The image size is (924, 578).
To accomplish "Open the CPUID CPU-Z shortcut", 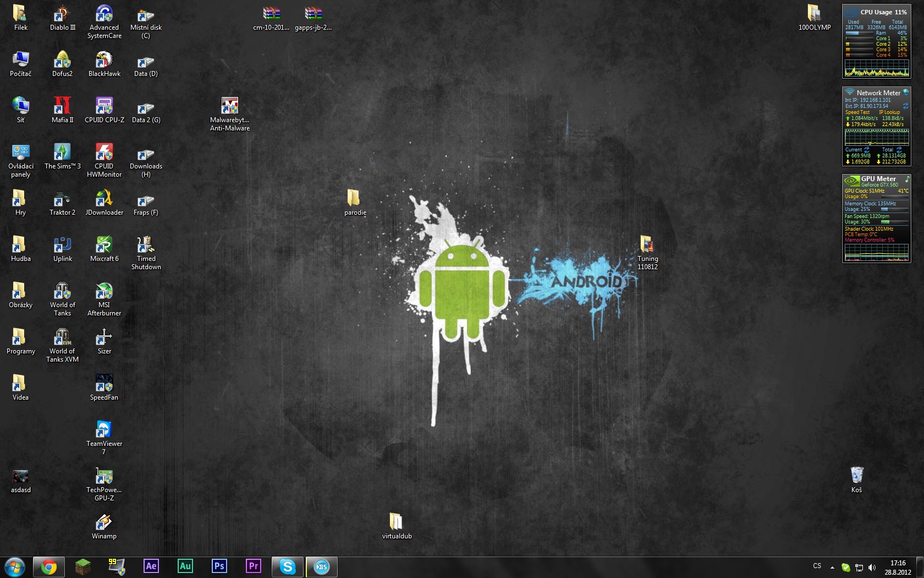I will click(x=105, y=110).
